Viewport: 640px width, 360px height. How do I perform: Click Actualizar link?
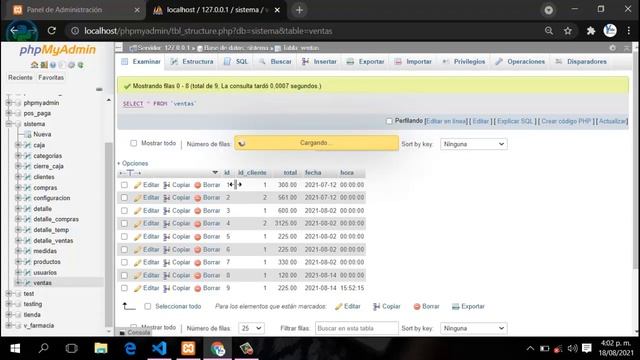pos(613,121)
